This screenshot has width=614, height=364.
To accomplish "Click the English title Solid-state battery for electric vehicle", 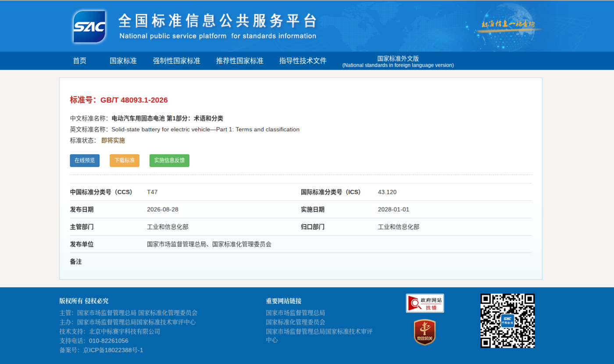I will point(206,129).
